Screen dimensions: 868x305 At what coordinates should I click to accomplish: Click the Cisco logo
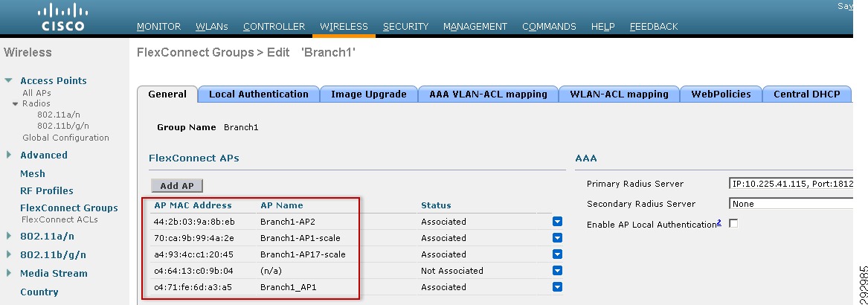click(64, 16)
